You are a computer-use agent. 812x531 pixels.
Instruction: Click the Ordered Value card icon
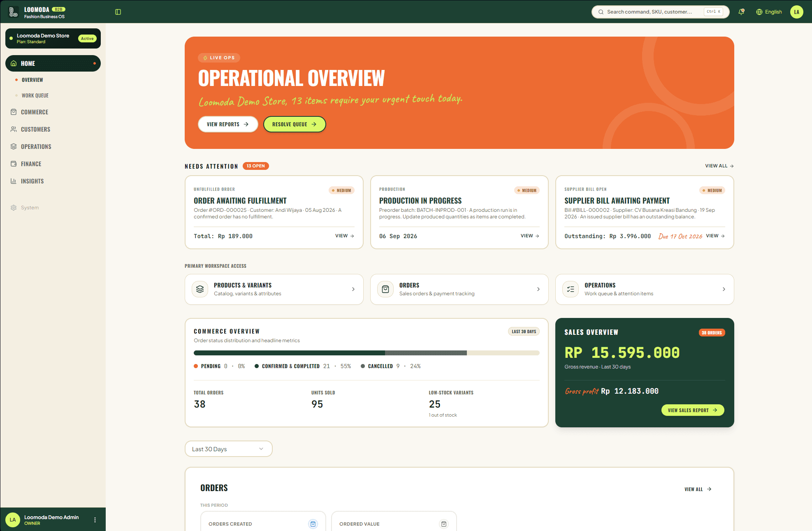444,524
